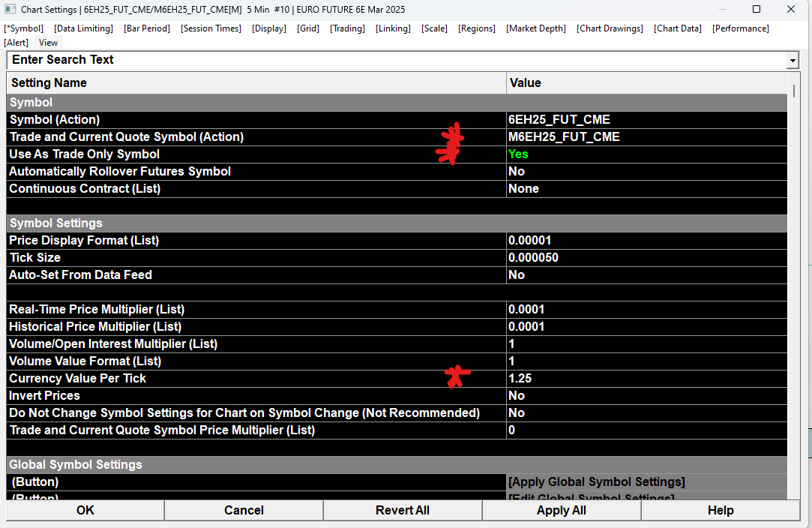This screenshot has width=812, height=528.
Task: Select the Continuous Contract (List) setting name
Action: tap(85, 188)
